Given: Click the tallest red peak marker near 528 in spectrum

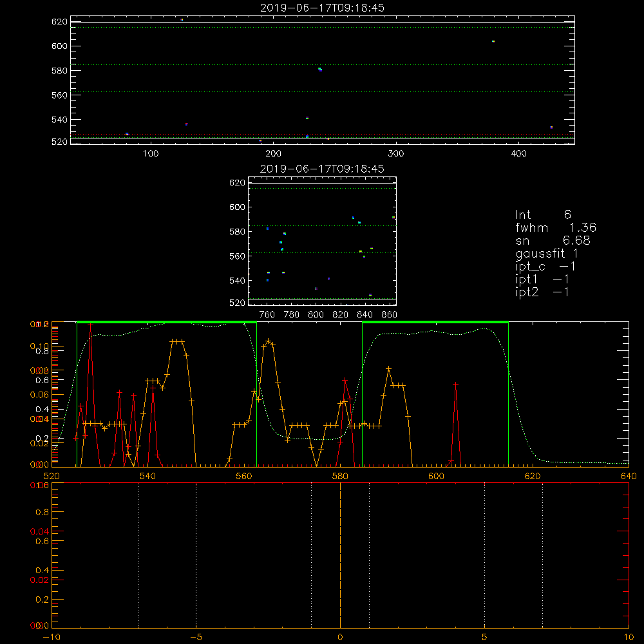Looking at the screenshot, I should [90, 325].
